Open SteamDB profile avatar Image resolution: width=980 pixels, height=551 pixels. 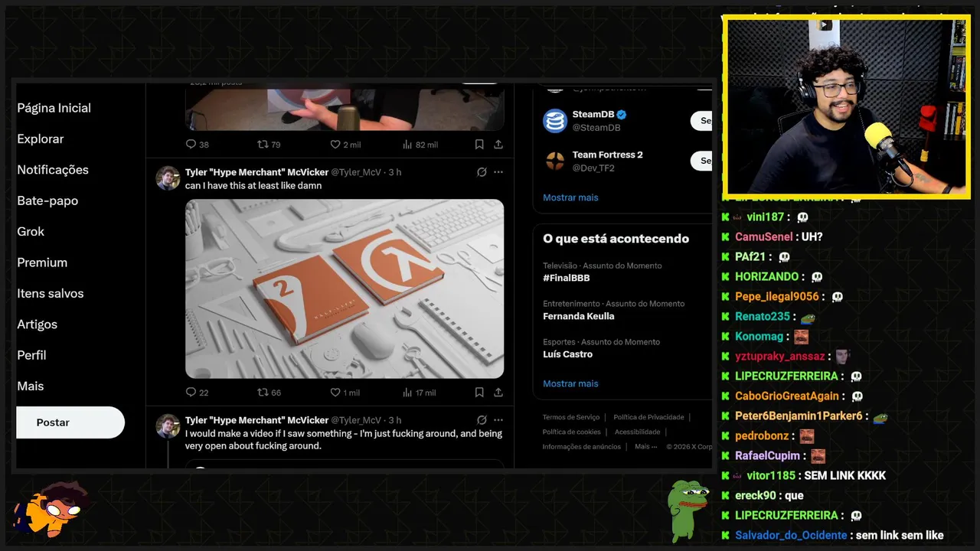click(554, 121)
